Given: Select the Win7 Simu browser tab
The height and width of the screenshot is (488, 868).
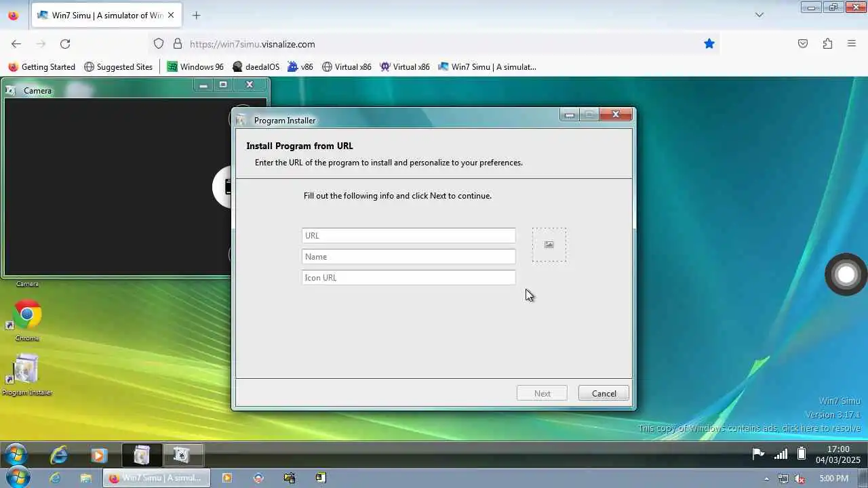Looking at the screenshot, I should click(107, 15).
